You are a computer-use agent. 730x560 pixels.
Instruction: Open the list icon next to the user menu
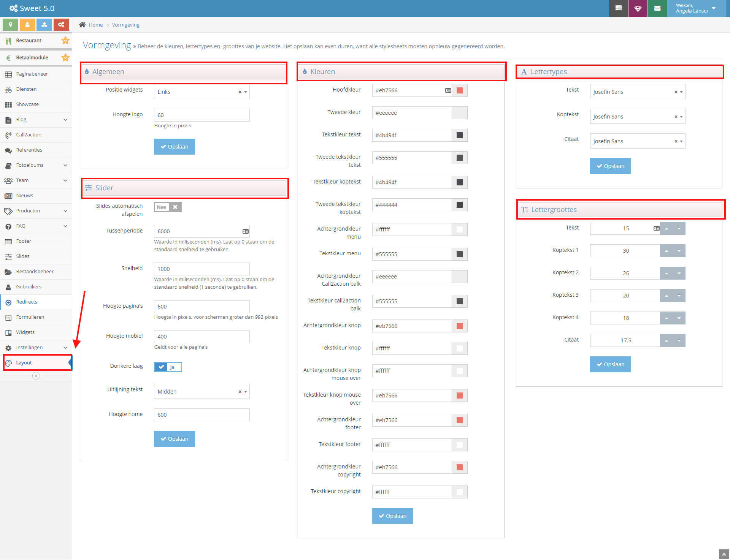click(x=618, y=8)
